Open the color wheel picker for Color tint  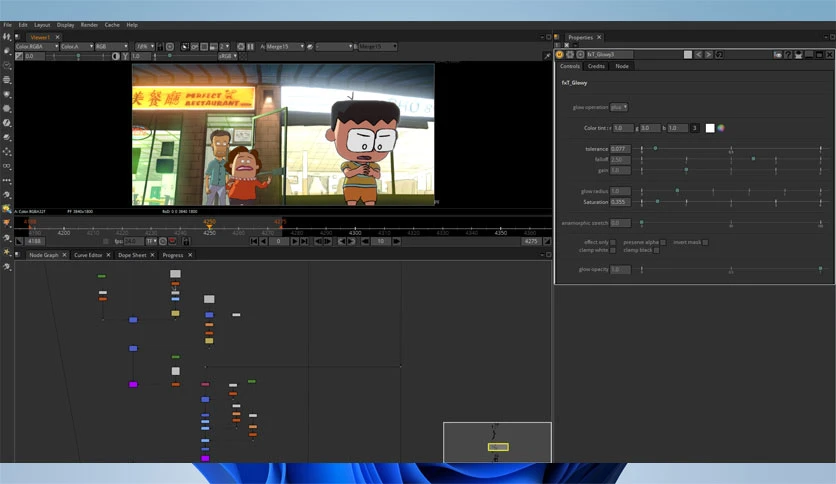click(x=721, y=128)
